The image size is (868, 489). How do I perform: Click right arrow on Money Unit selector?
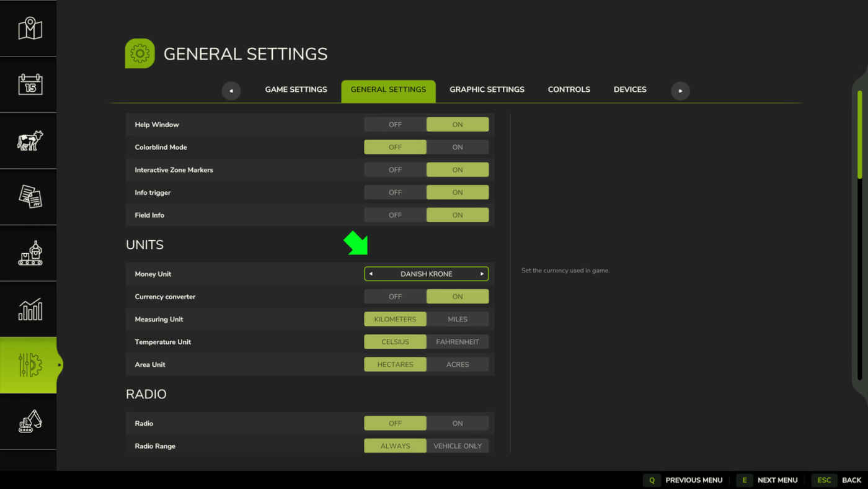click(482, 274)
